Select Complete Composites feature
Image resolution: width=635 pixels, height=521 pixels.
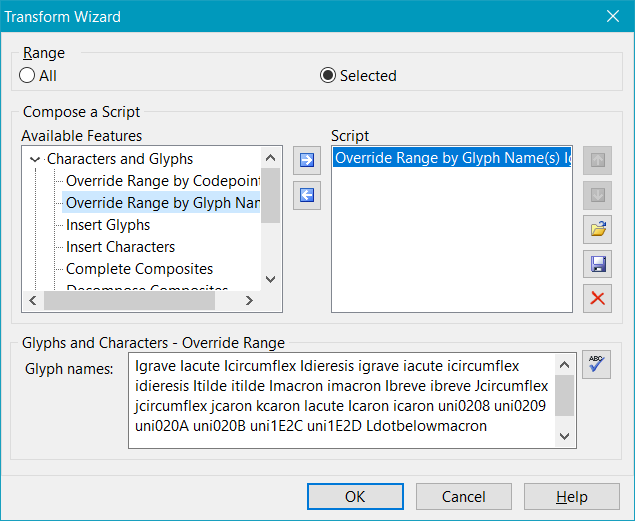pyautogui.click(x=139, y=269)
